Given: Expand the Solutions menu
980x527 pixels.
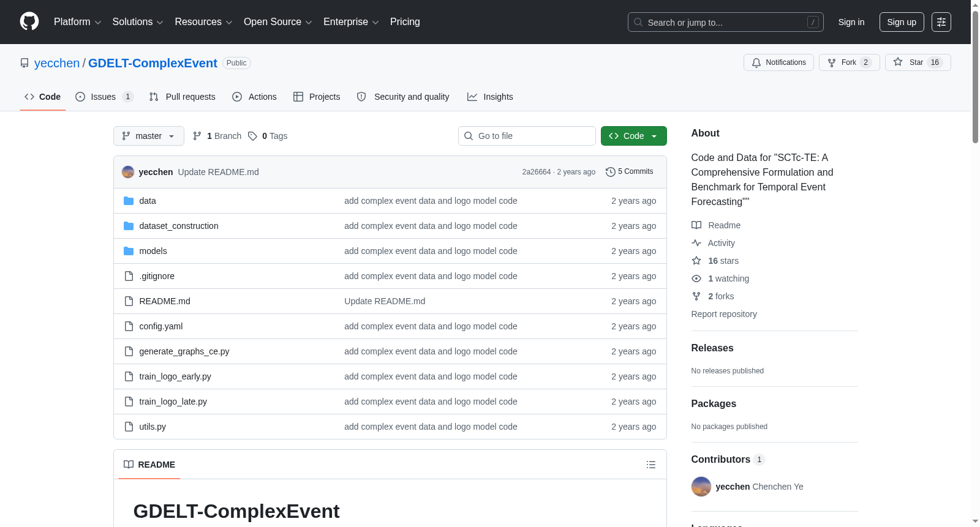Looking at the screenshot, I should (138, 22).
